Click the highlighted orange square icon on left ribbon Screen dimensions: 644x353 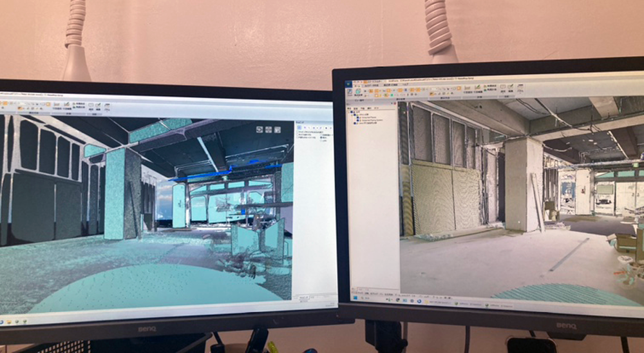[x=48, y=104]
